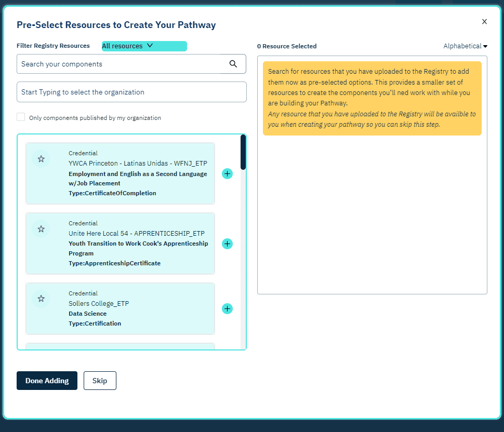
Task: Click the star icon on the YWCA Princeton card
Action: pos(41,159)
